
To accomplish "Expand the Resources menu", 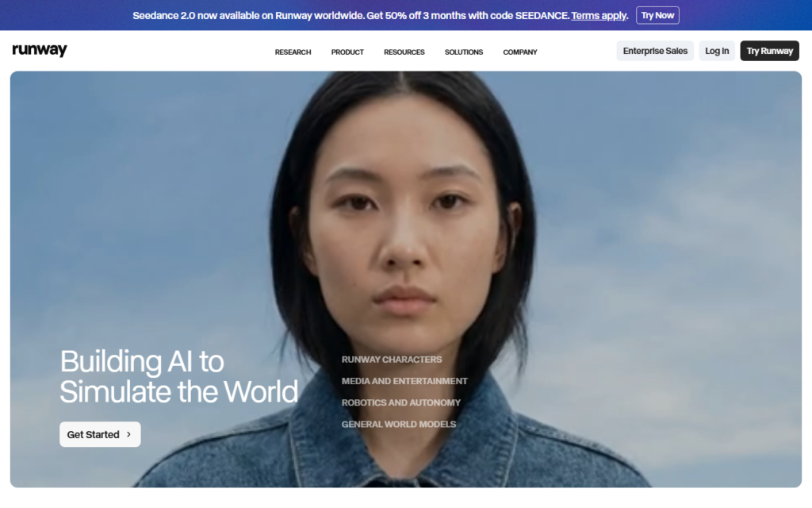I will tap(404, 52).
